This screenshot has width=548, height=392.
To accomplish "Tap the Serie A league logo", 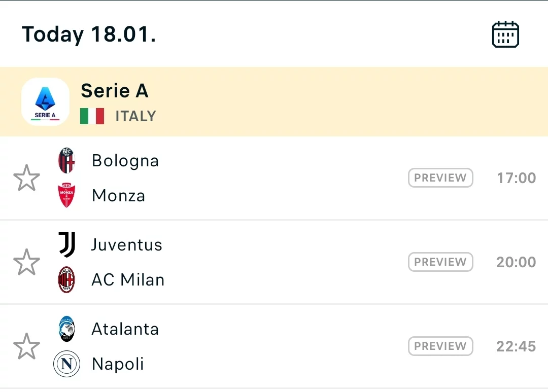I will [46, 101].
